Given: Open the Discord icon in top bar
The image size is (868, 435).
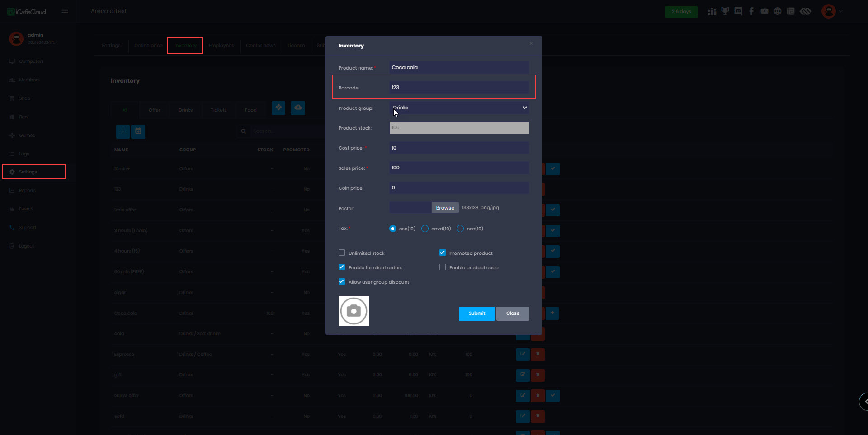Looking at the screenshot, I should click(x=738, y=11).
